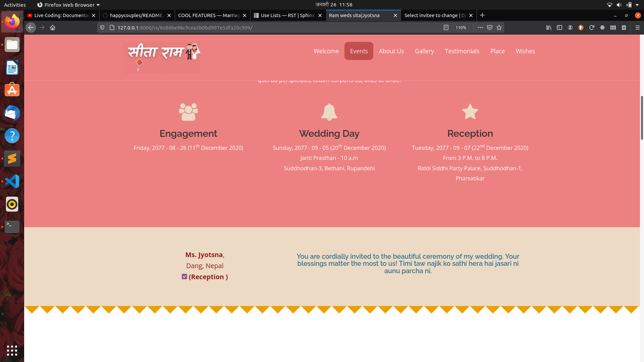Reset the 110% zoom level indicator
The width and height of the screenshot is (644, 362).
pos(461,28)
